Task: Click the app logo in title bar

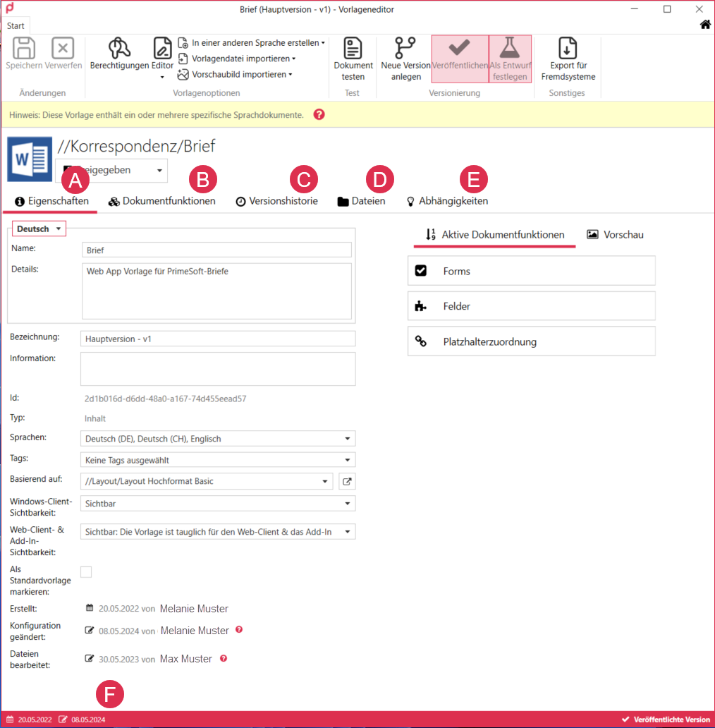Action: click(10, 8)
